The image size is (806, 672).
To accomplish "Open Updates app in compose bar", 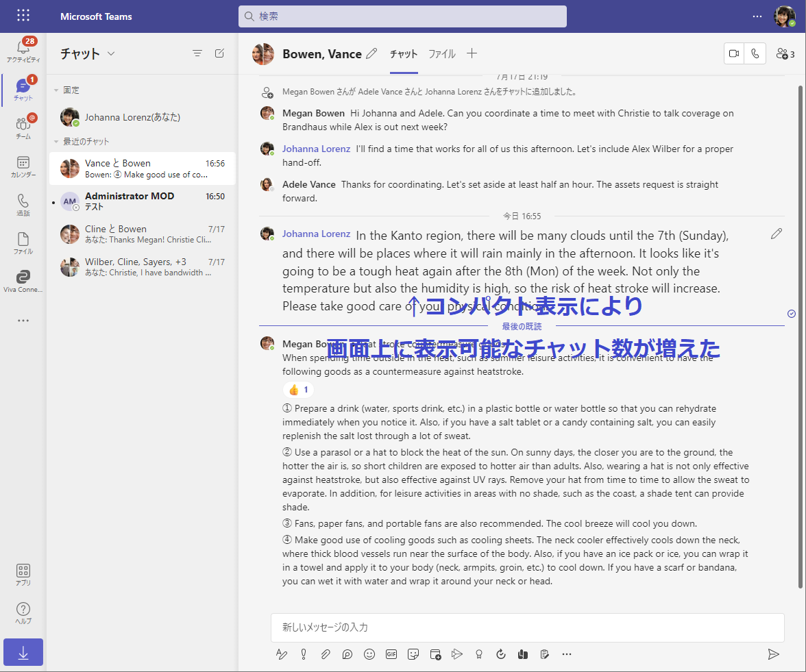I will click(x=500, y=654).
